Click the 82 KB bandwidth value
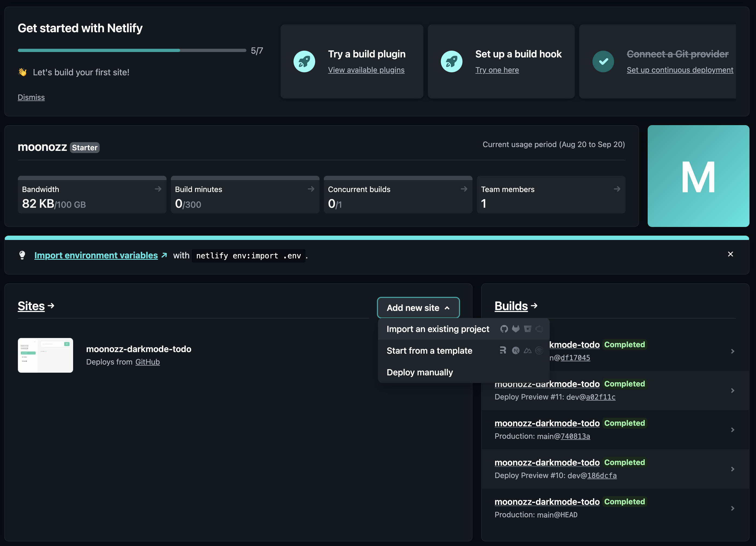The height and width of the screenshot is (546, 756). pyautogui.click(x=38, y=204)
